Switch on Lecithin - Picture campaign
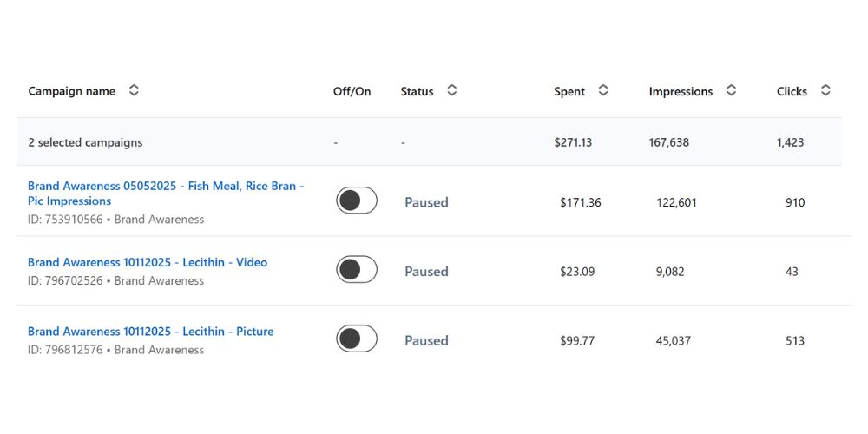The image size is (868, 434). 357,339
